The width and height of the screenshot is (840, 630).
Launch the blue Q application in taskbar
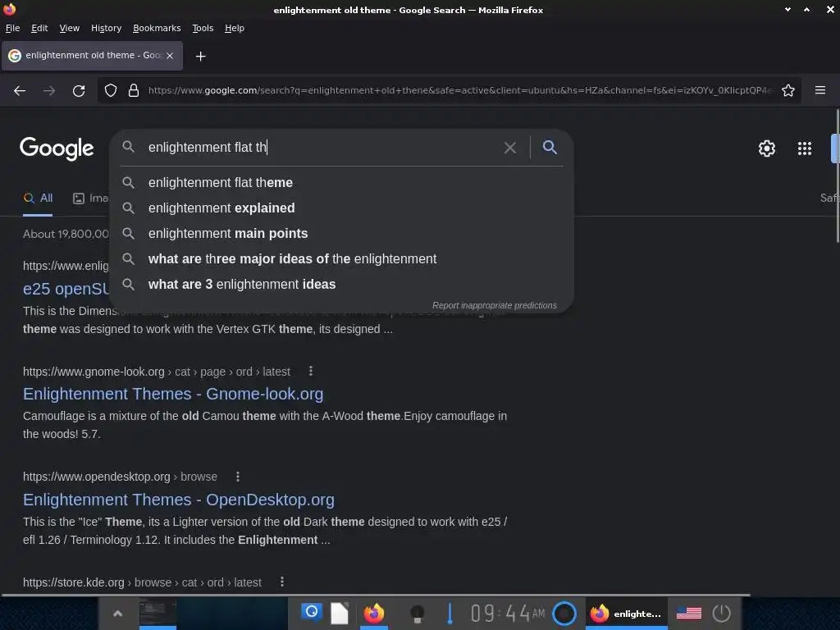coord(311,612)
